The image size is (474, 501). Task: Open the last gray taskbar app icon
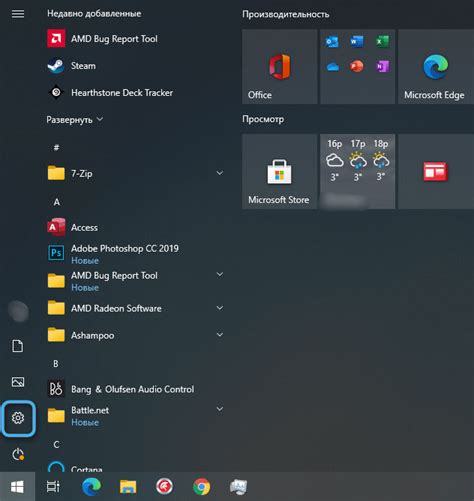pos(239,487)
